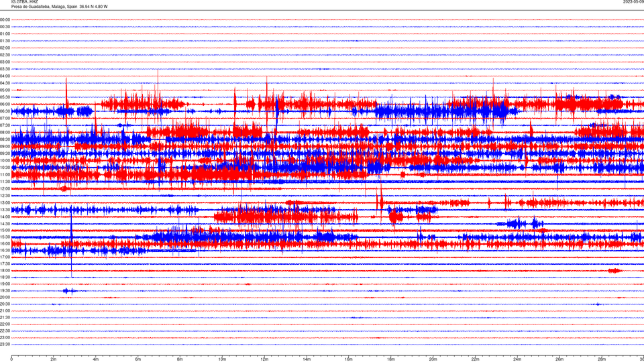Click the '18:30' time label

tap(5, 278)
